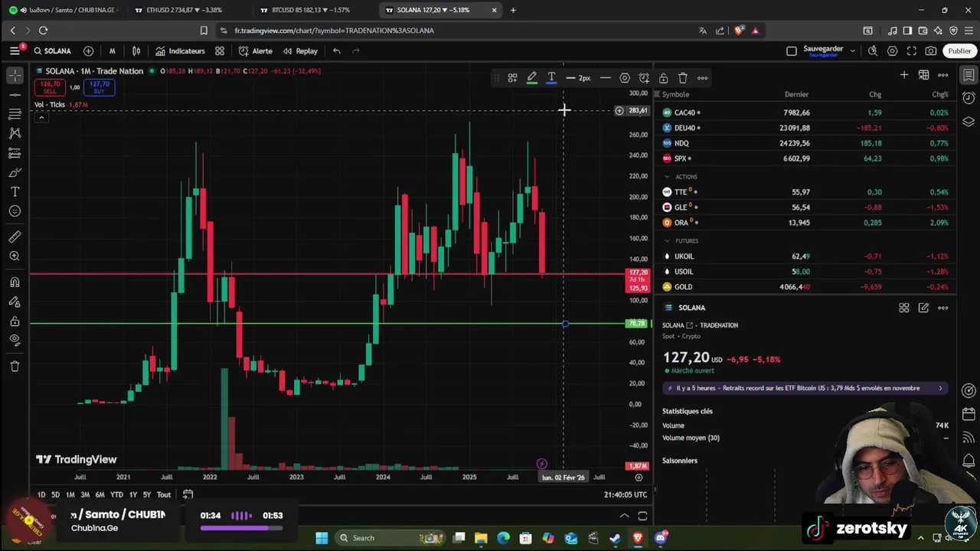Viewport: 980px width, 551px height.
Task: Open quick search magnifier in top bar
Action: click(x=872, y=51)
